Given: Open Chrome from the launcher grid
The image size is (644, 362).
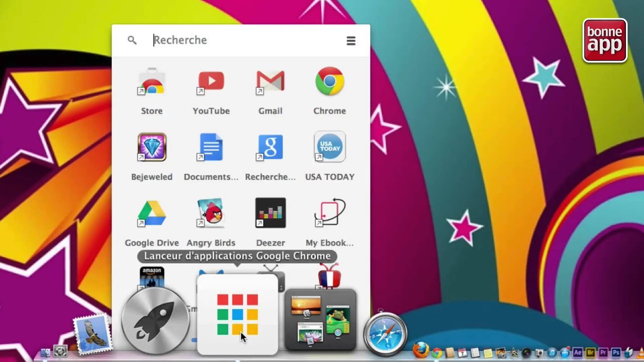Looking at the screenshot, I should coord(330,81).
